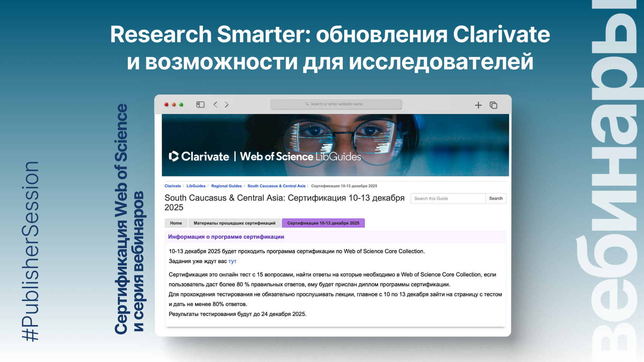The width and height of the screenshot is (644, 362).
Task: Open Материалы прошедших сертификаций tab
Action: (235, 223)
